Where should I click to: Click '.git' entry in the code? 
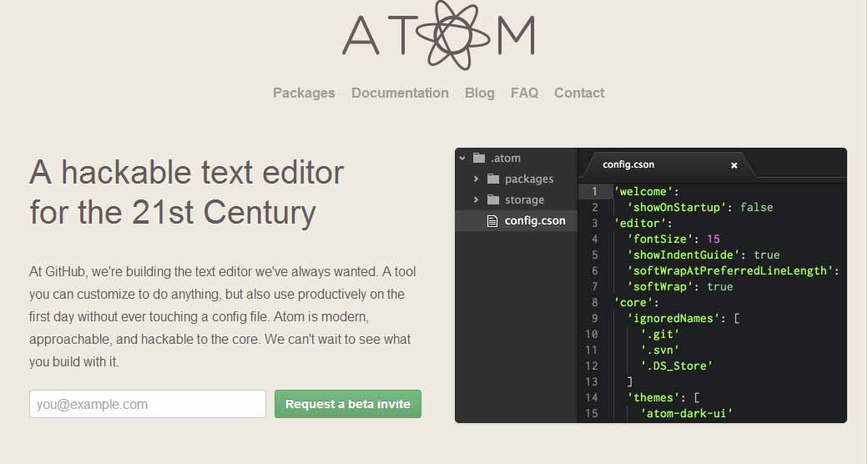[x=659, y=335]
